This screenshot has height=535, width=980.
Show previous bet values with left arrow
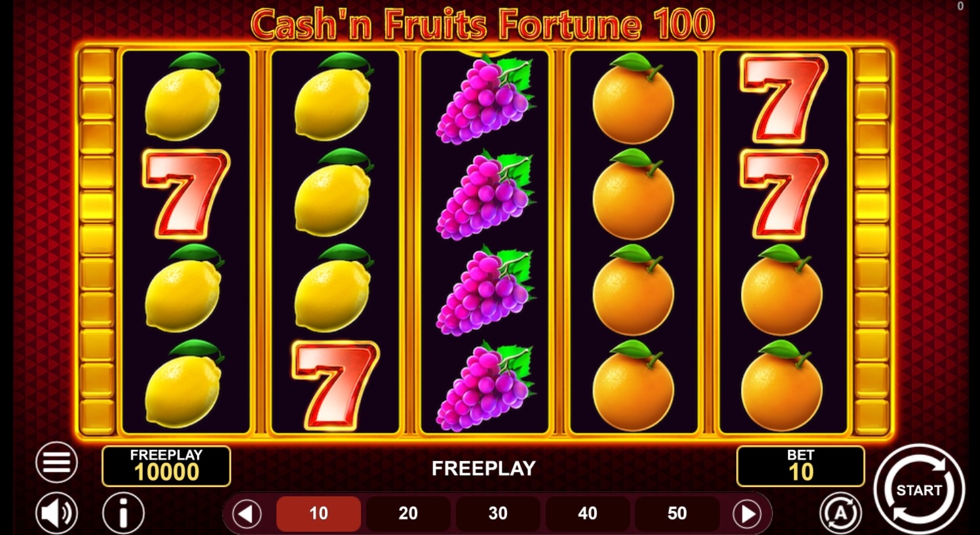(x=247, y=514)
